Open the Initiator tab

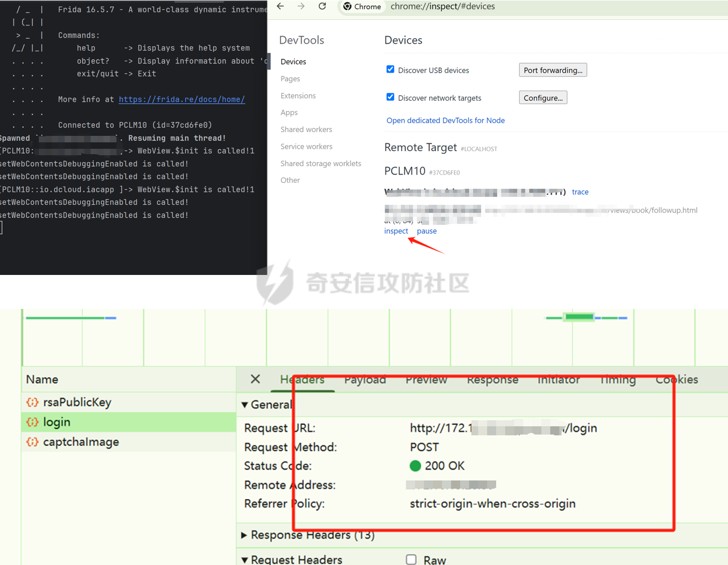point(559,380)
